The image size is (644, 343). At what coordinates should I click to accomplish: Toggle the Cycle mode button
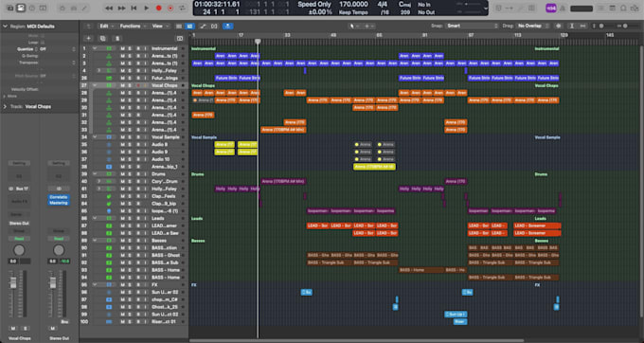pyautogui.click(x=182, y=8)
